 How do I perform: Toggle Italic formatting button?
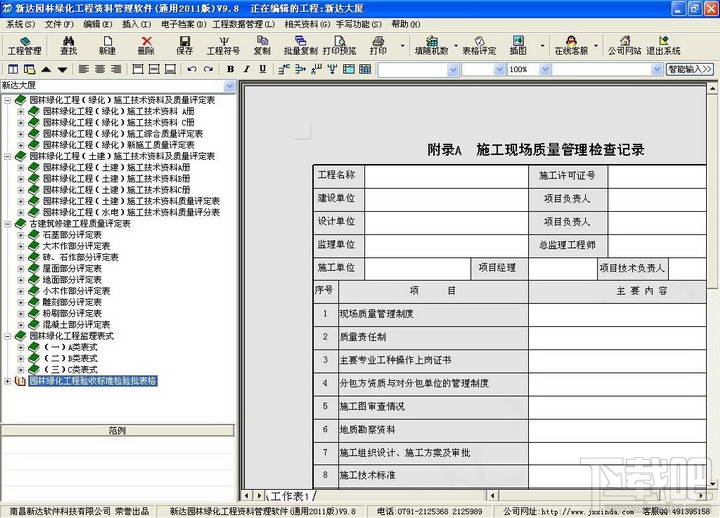[x=247, y=69]
